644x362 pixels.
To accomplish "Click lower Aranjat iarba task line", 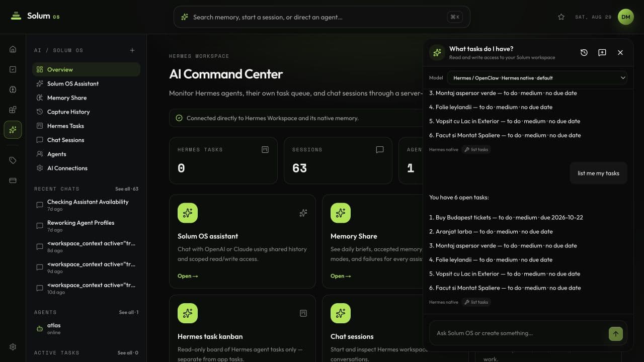I will [491, 232].
